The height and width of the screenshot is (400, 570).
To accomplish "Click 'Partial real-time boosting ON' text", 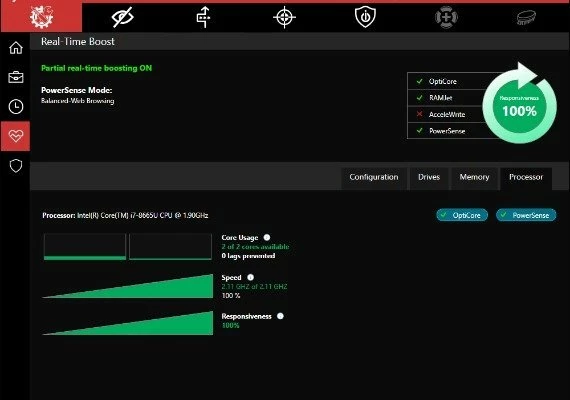I will tap(96, 68).
